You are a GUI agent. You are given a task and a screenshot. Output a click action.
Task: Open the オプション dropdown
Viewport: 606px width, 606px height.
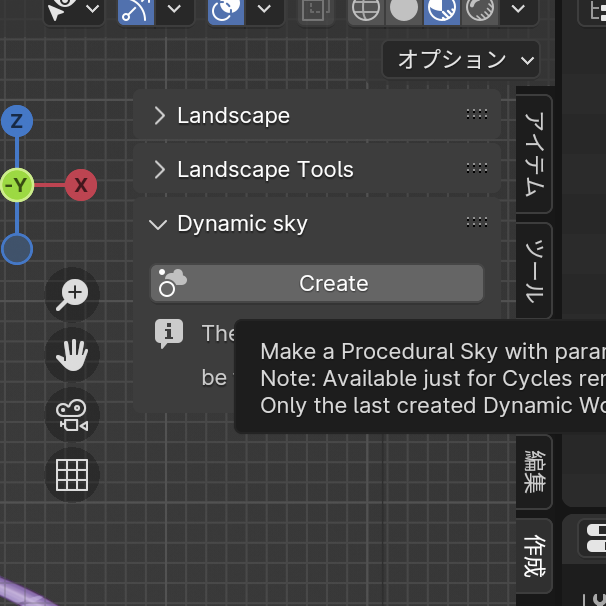pyautogui.click(x=461, y=60)
